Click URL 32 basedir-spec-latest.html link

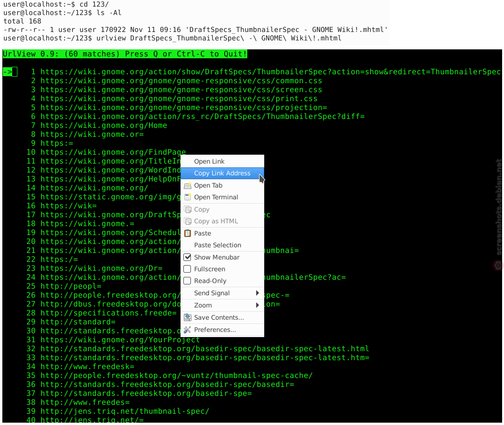[x=205, y=349]
